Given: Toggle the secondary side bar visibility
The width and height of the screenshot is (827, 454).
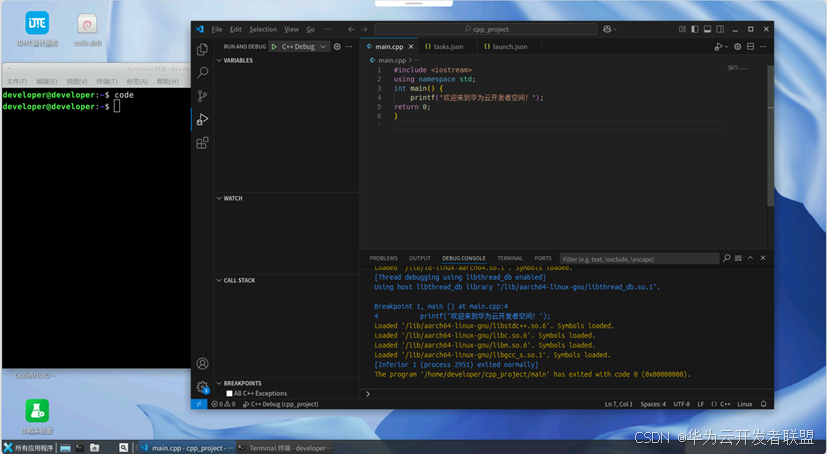Looking at the screenshot, I should [x=720, y=29].
